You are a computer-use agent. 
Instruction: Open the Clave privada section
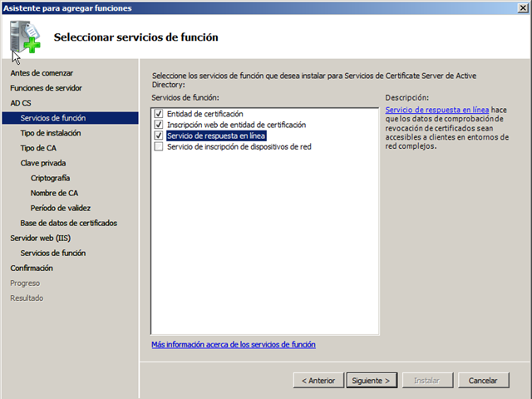coord(43,163)
